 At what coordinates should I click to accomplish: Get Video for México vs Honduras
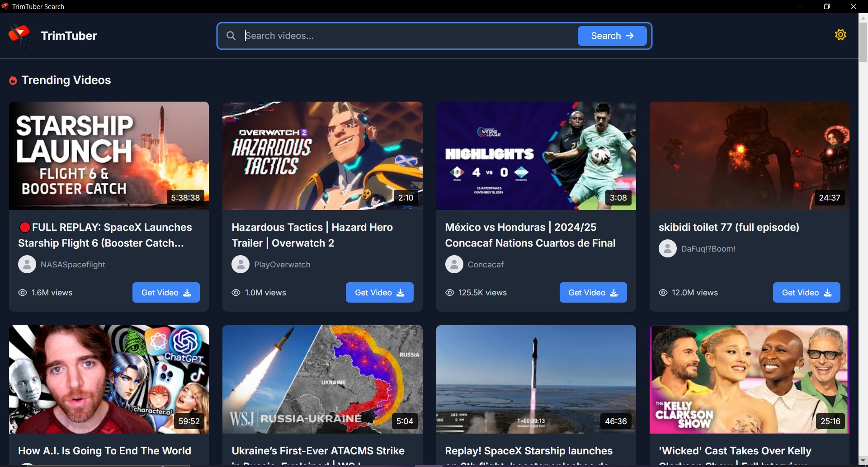pos(593,293)
